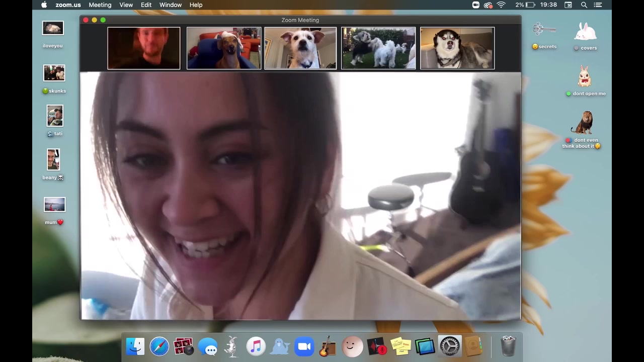Screen dimensions: 644x362
Task: Open the Window menu
Action: 171,5
